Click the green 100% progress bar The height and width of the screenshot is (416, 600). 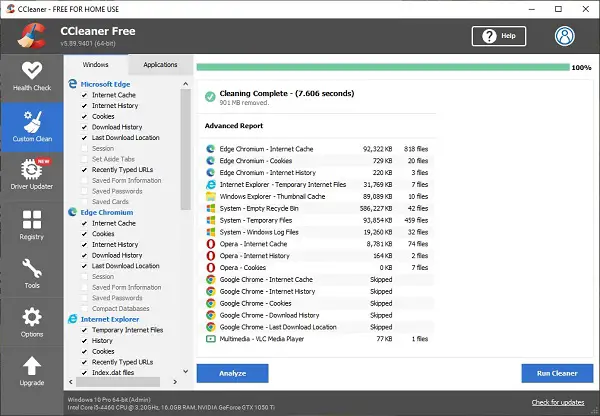383,67
